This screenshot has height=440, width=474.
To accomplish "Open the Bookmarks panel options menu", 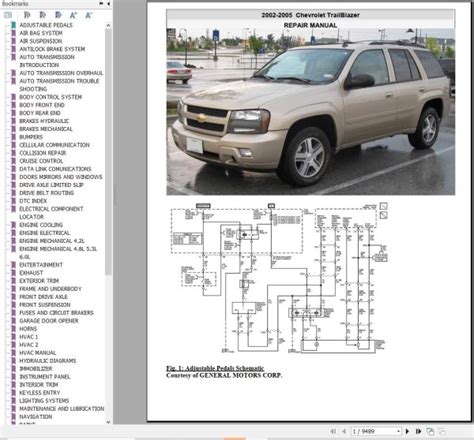I will point(101,4).
